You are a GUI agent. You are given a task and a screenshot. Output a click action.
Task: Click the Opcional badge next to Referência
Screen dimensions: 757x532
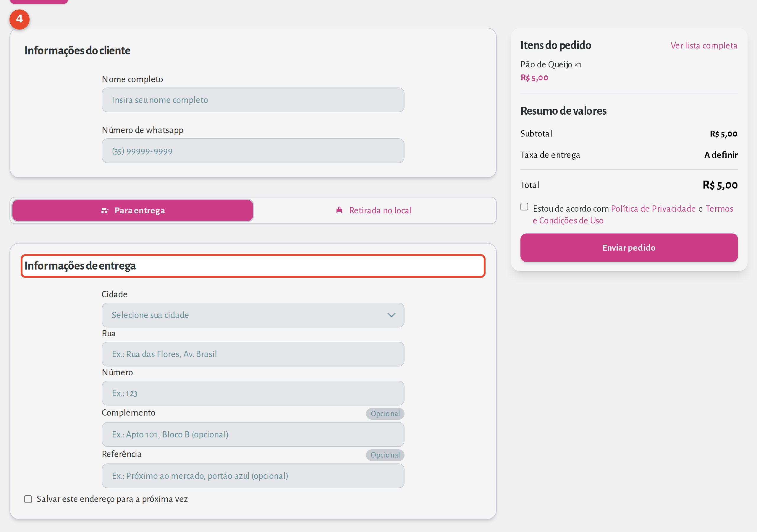coord(385,455)
